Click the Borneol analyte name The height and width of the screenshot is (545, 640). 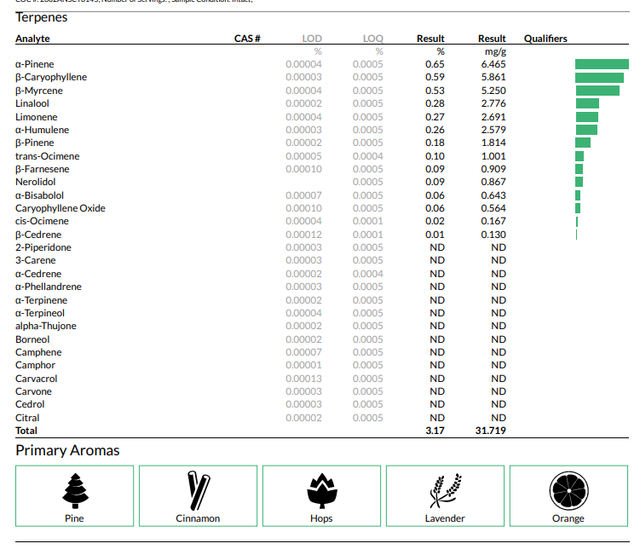point(33,340)
